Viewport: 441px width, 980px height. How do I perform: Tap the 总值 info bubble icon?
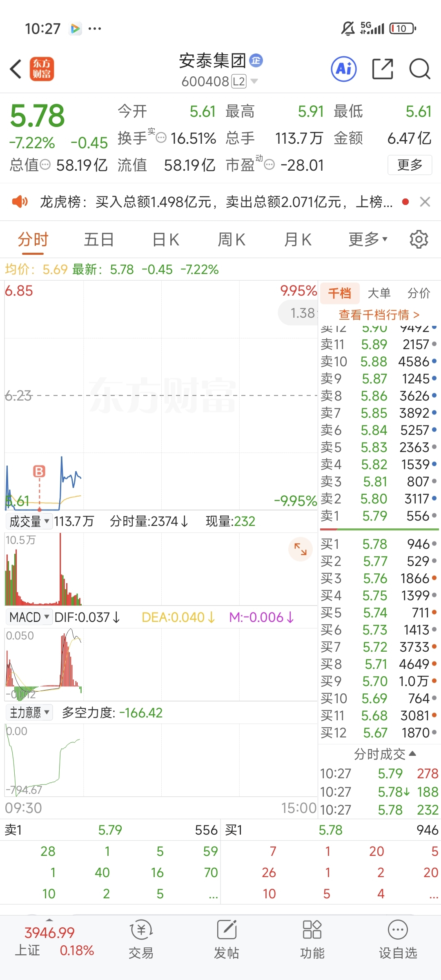point(45,165)
